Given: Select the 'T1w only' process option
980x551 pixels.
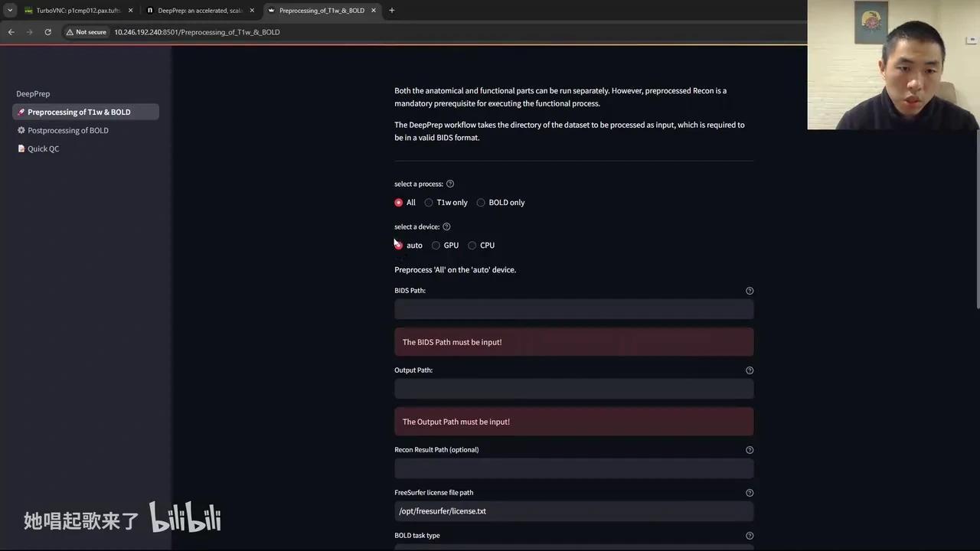Looking at the screenshot, I should point(429,202).
